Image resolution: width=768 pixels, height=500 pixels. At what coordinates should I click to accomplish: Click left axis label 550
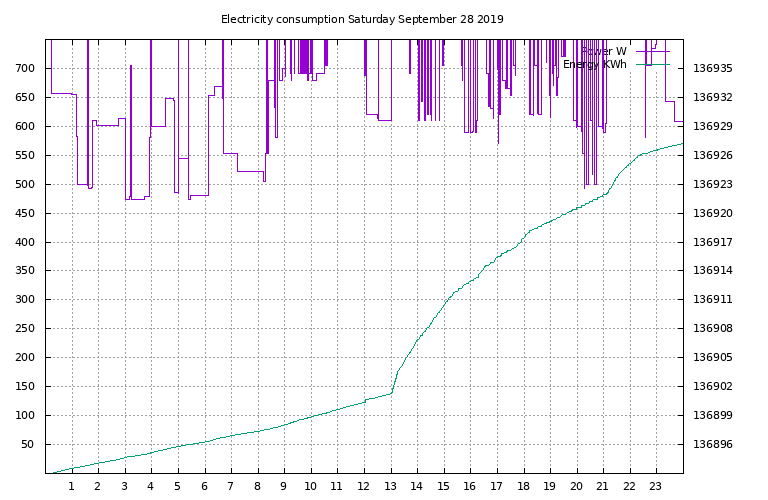coord(25,155)
